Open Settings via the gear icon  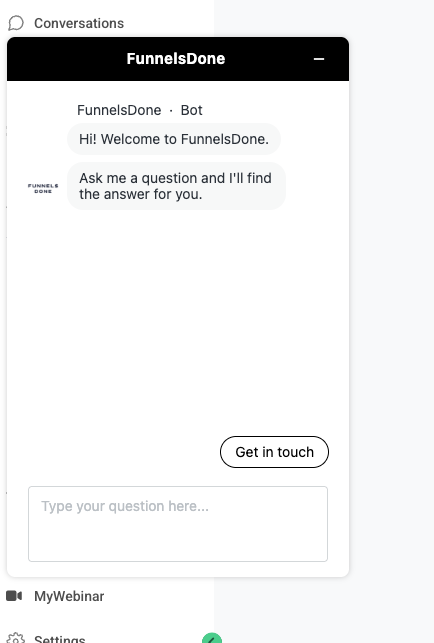click(x=16, y=638)
